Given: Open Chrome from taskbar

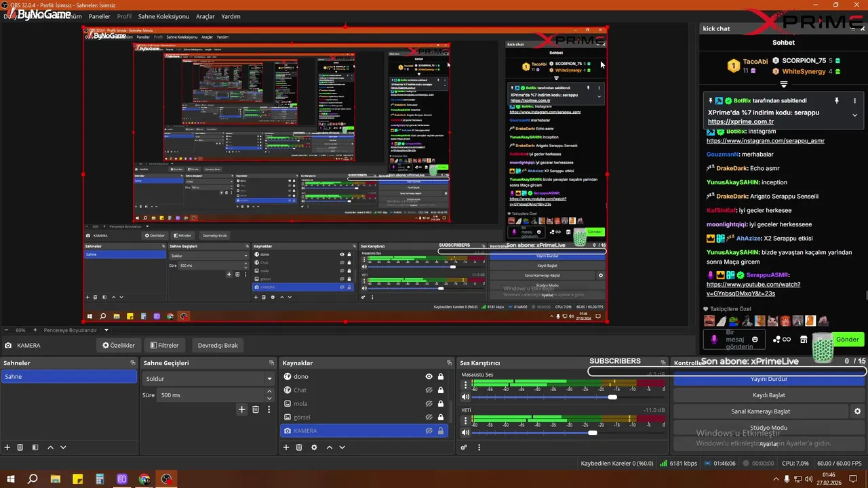Looking at the screenshot, I should click(x=144, y=479).
